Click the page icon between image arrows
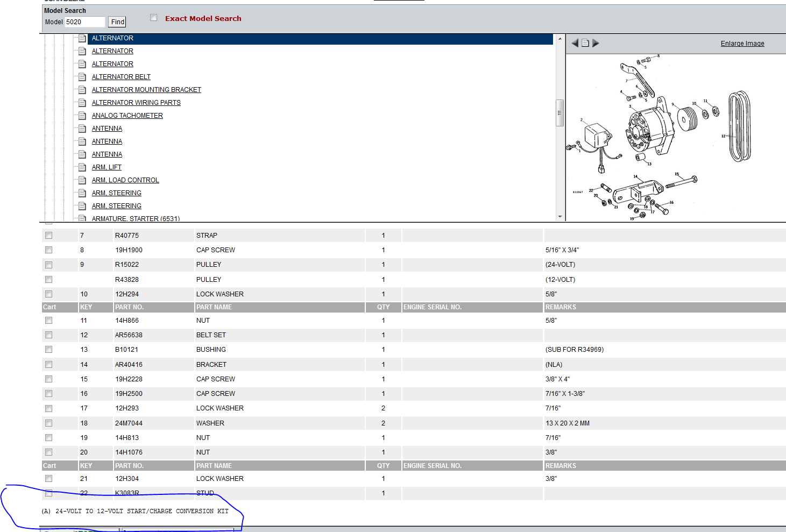Image resolution: width=786 pixels, height=532 pixels. 585,43
